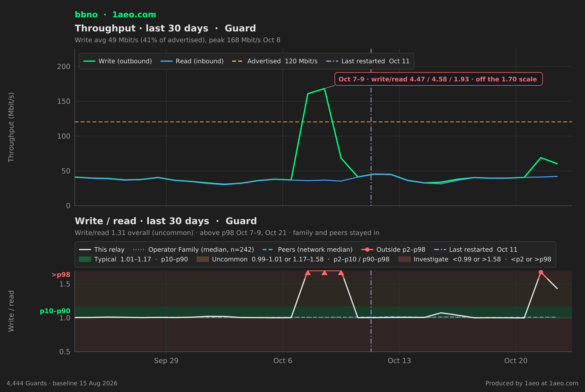Click the green 'p10–p90' axis label
Viewport: 585px width, 392px height.
pos(55,311)
